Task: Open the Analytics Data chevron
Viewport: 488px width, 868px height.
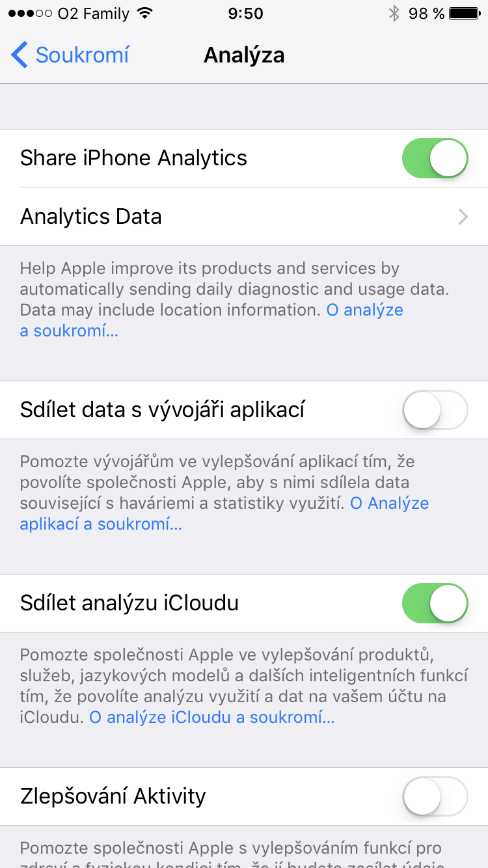Action: tap(463, 217)
